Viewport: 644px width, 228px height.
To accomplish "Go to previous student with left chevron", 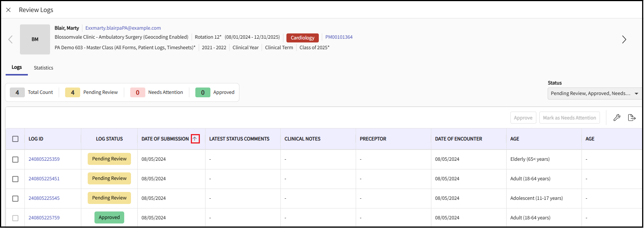I will 11,39.
